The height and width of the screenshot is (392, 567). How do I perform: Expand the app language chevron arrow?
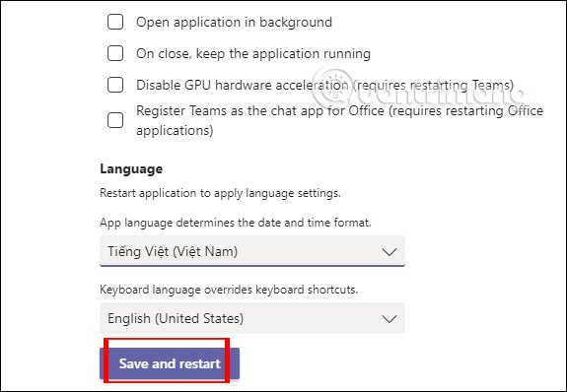(x=390, y=252)
